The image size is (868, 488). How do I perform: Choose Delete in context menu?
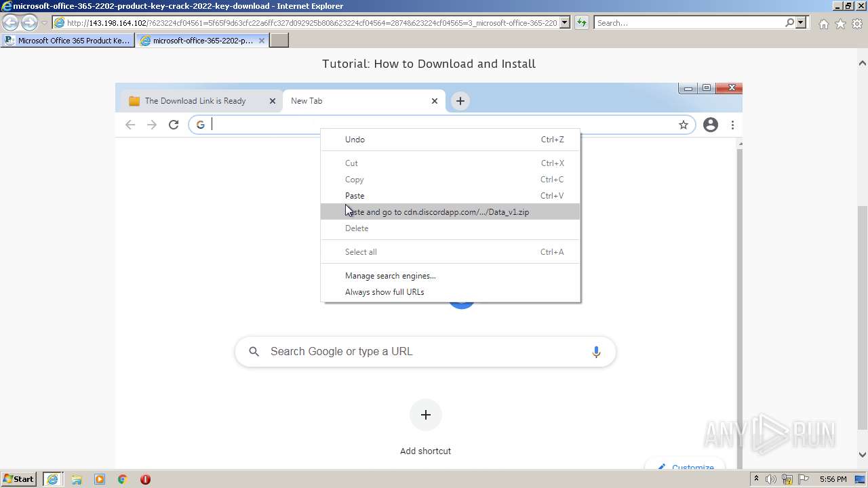(x=450, y=228)
